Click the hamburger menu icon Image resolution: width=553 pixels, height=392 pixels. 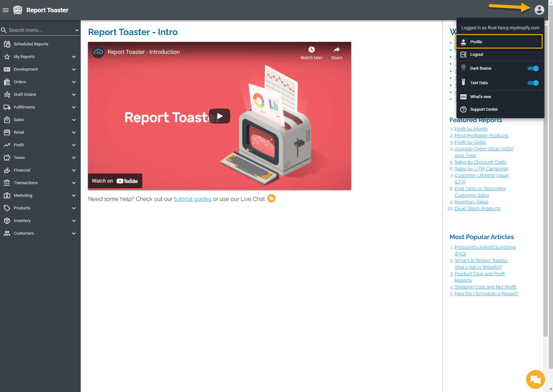click(6, 10)
